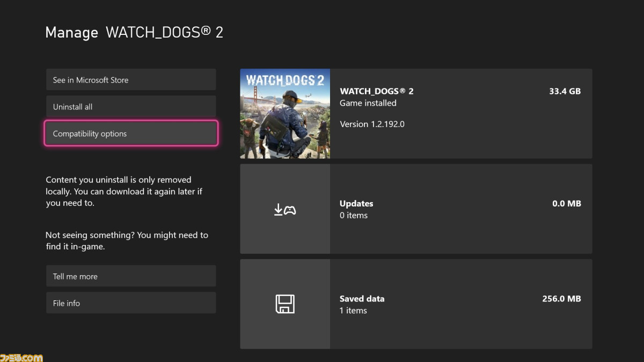Click the 0.0 MB updates size

567,204
